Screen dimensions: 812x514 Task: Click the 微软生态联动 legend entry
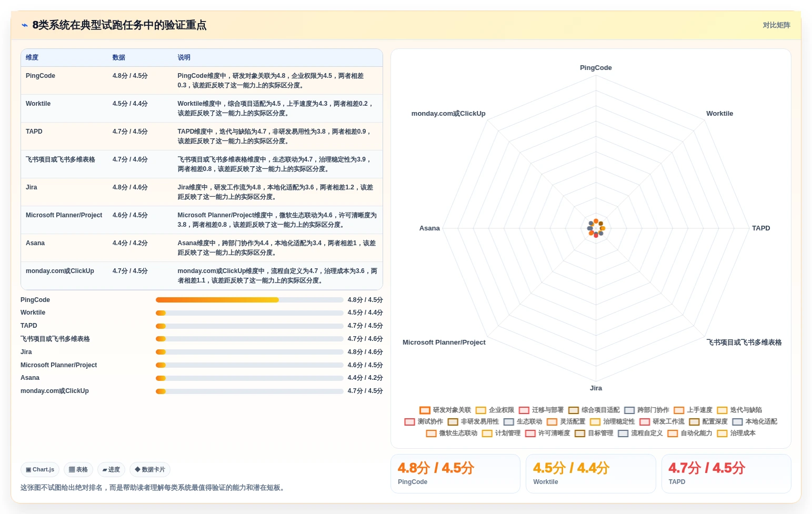pyautogui.click(x=452, y=433)
